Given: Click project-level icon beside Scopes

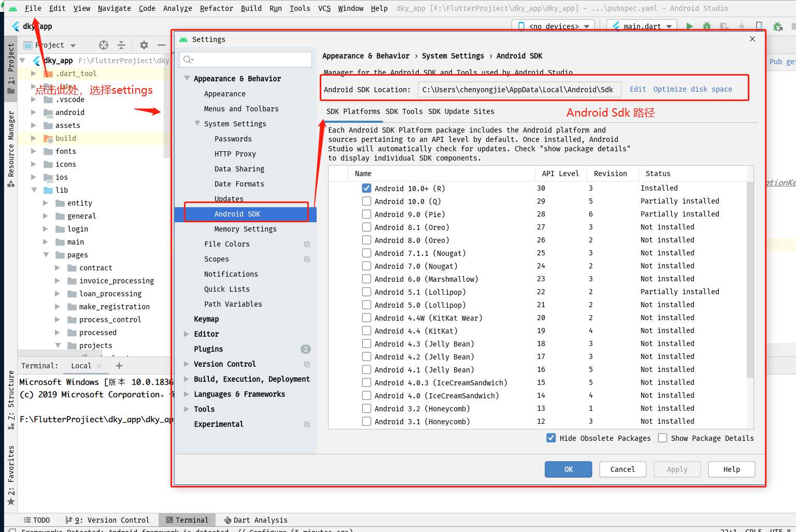Looking at the screenshot, I should (307, 259).
